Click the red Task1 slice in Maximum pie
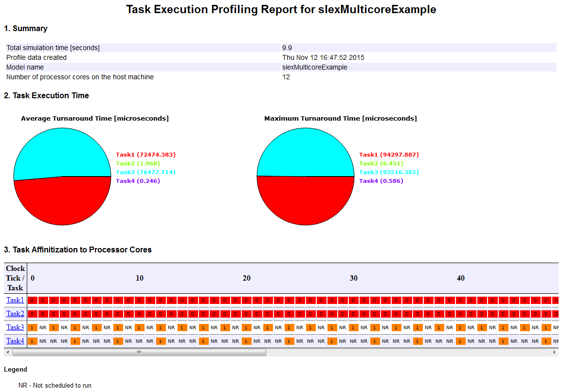This screenshot has width=562, height=392. (306, 201)
